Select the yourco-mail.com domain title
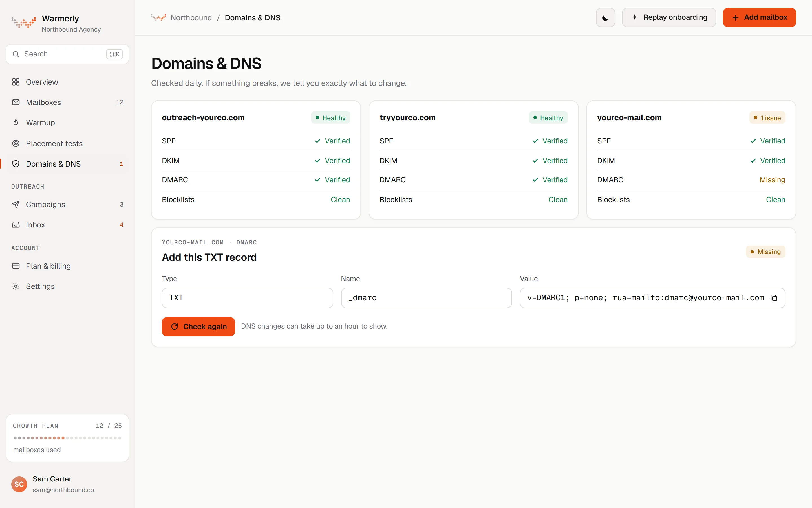The image size is (812, 508). click(x=629, y=118)
